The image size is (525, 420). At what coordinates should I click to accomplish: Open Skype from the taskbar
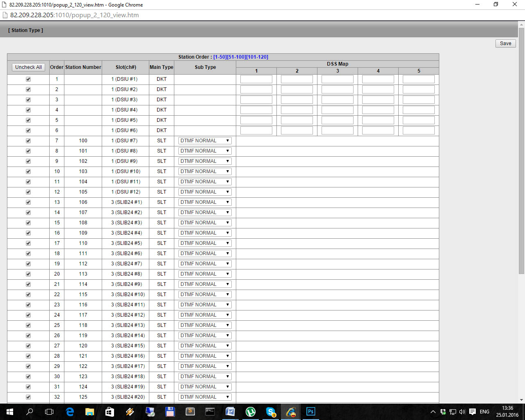[x=271, y=412]
